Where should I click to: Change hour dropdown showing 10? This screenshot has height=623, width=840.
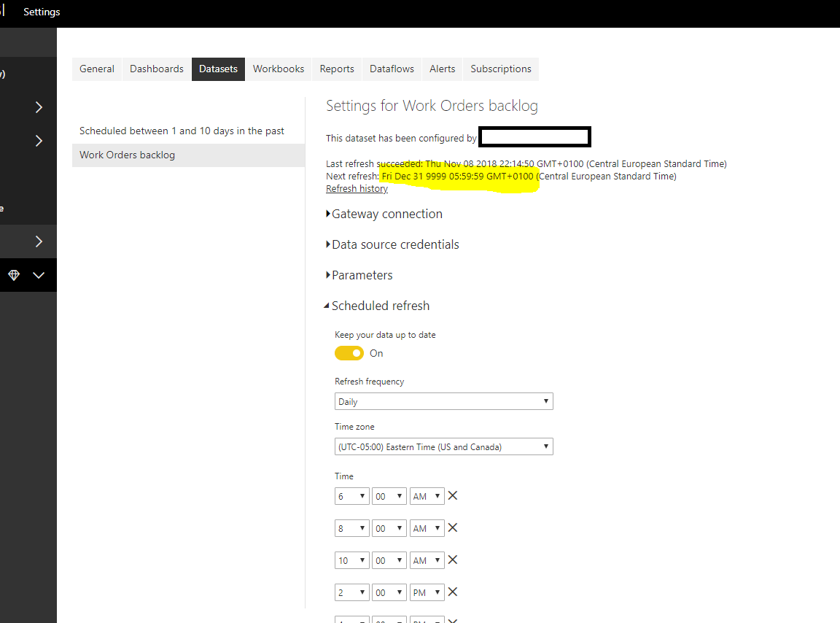[x=352, y=561]
